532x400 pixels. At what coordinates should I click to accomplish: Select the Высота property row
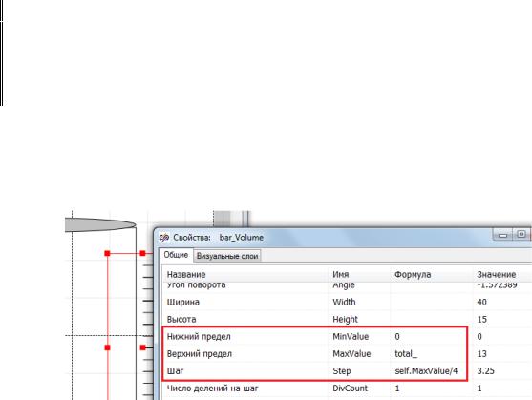click(347, 319)
